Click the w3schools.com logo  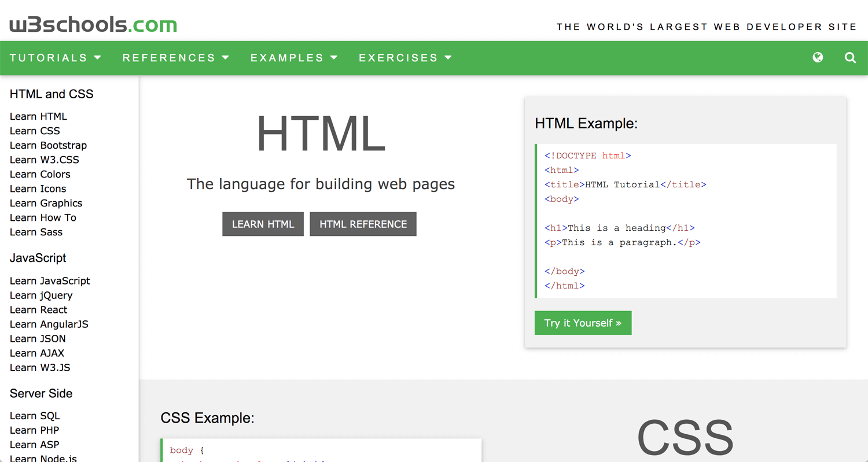93,25
